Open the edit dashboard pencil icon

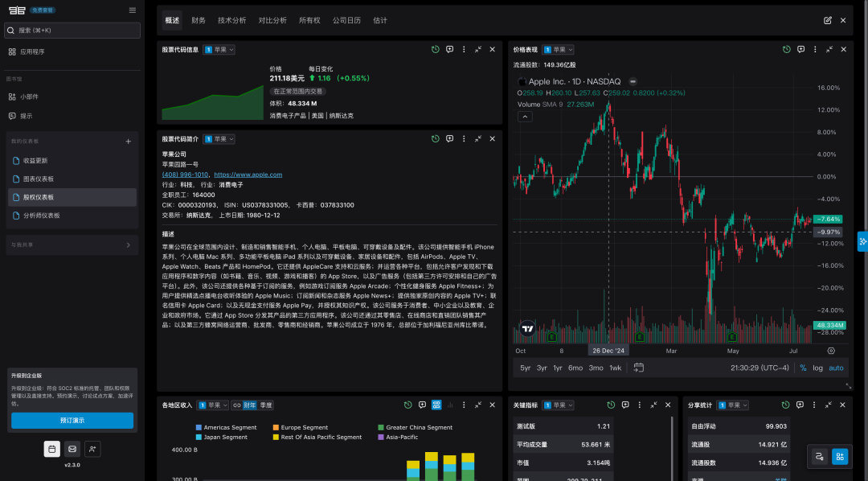pos(828,20)
